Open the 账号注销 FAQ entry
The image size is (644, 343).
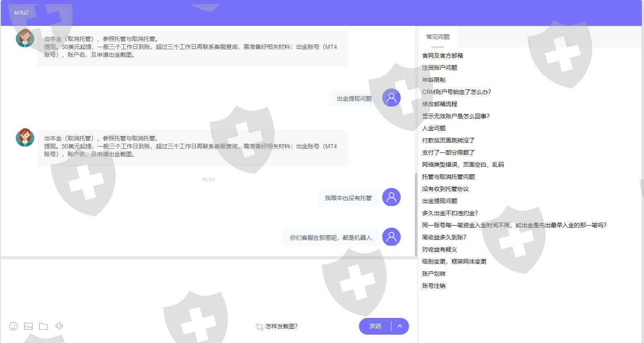(x=434, y=286)
